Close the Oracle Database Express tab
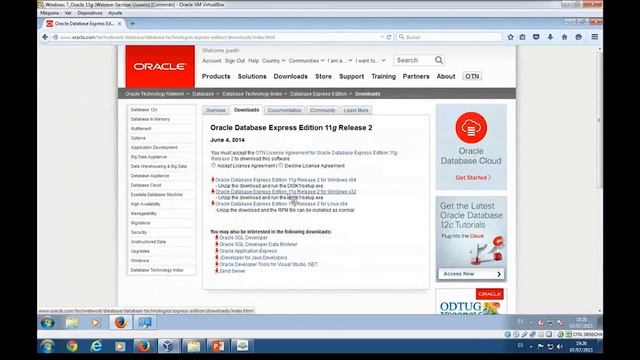Image resolution: width=640 pixels, height=360 pixels. pos(120,24)
